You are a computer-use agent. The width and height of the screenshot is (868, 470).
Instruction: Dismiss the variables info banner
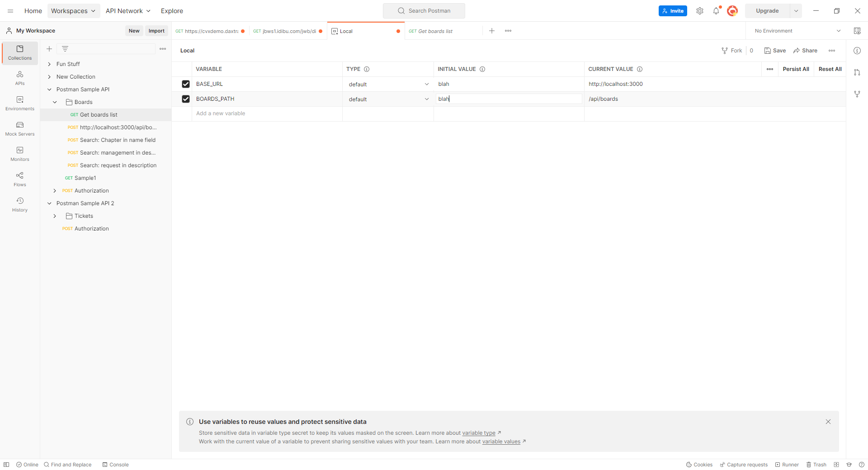pyautogui.click(x=828, y=422)
